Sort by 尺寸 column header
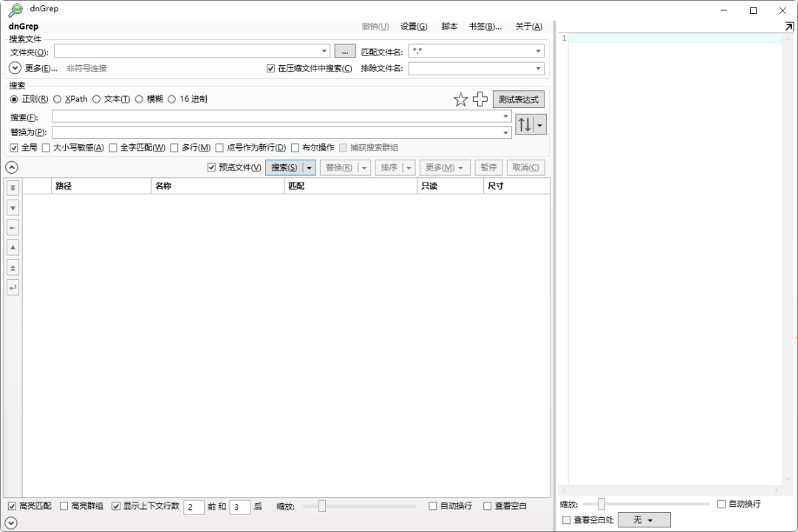The height and width of the screenshot is (532, 798). (516, 185)
